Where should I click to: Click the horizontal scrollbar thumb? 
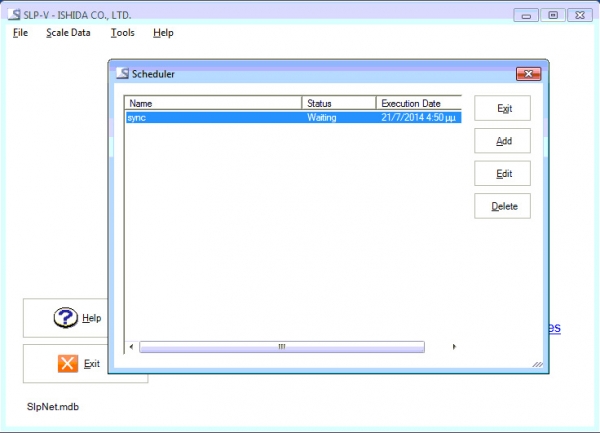[x=281, y=347]
